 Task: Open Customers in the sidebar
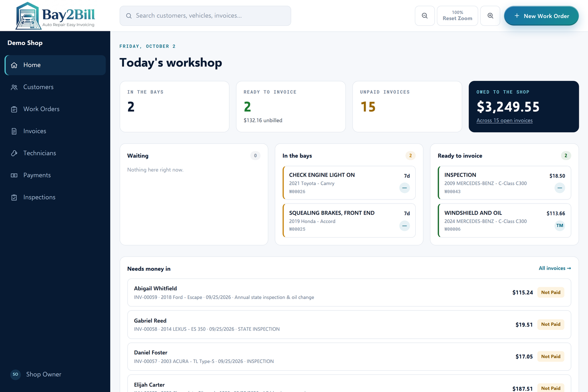point(55,87)
